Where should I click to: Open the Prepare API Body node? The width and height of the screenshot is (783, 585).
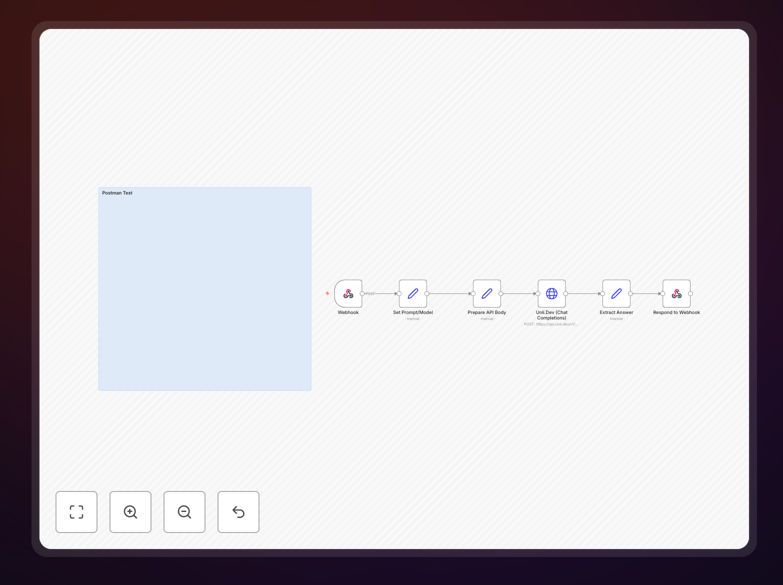click(487, 293)
